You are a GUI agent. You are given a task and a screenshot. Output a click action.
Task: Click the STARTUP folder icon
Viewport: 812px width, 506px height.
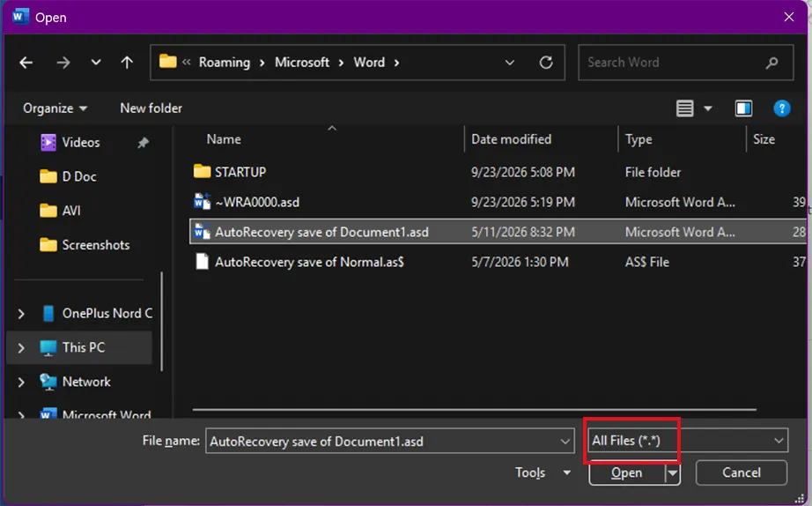(x=202, y=170)
